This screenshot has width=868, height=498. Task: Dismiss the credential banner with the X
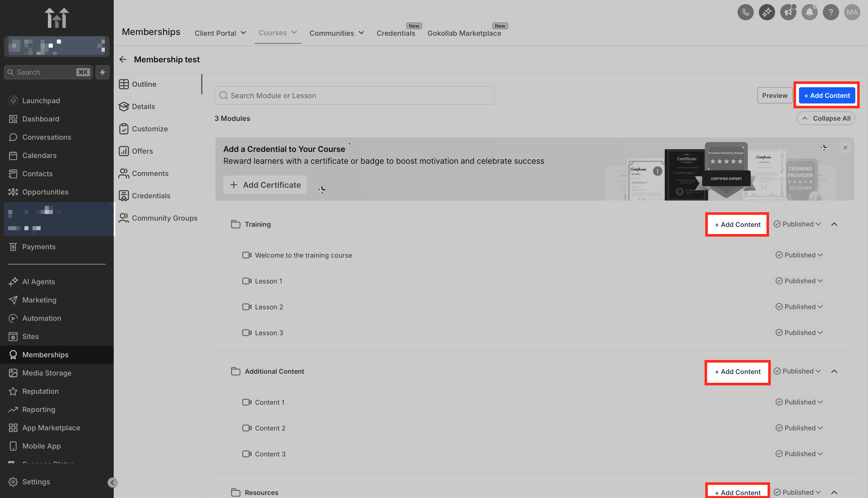pyautogui.click(x=845, y=148)
